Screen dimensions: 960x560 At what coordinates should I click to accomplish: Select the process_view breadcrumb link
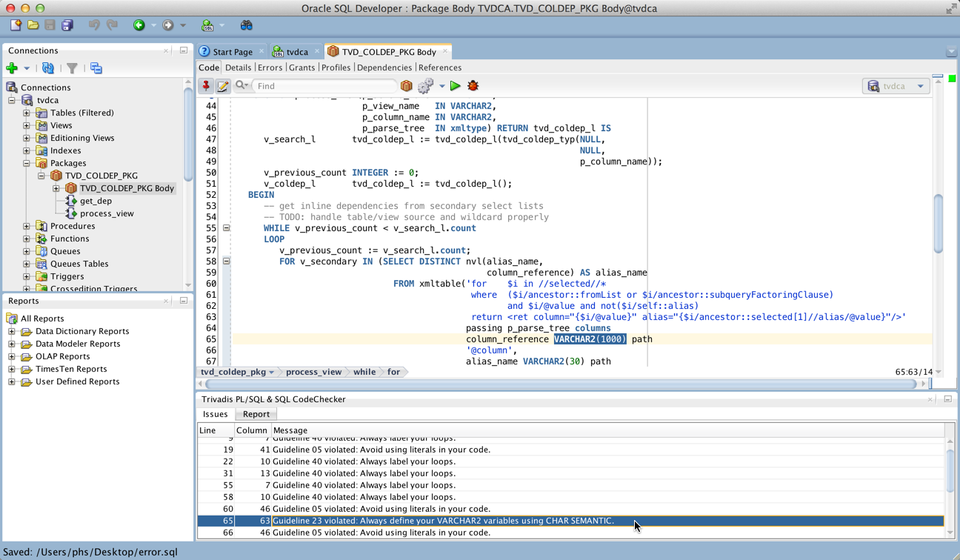(313, 372)
